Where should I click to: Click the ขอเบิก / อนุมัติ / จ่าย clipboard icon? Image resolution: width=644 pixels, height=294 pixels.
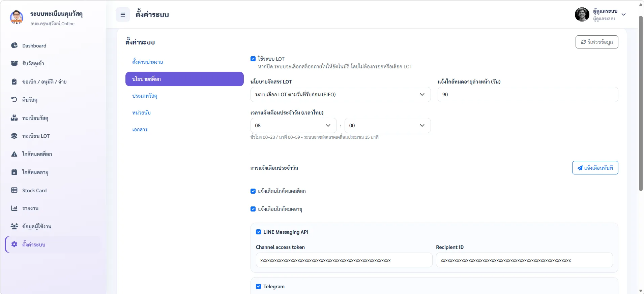coord(14,81)
